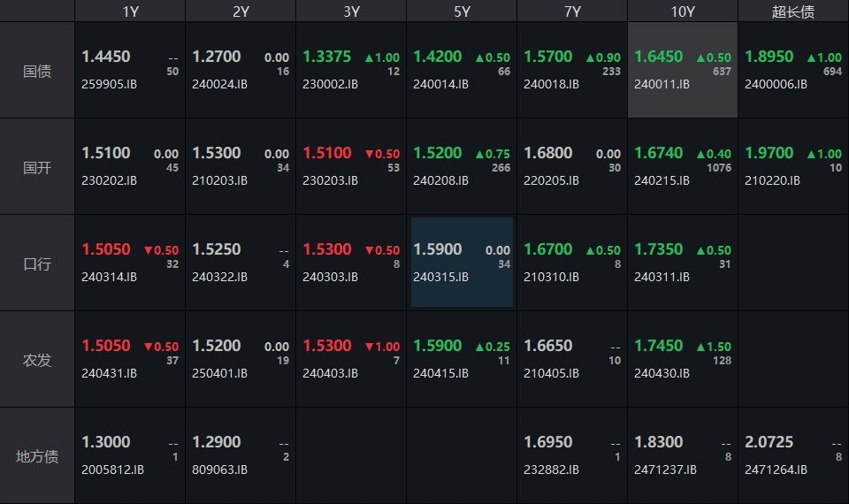This screenshot has width=849, height=504.
Task: Select the 超长债 column header
Action: tap(793, 11)
